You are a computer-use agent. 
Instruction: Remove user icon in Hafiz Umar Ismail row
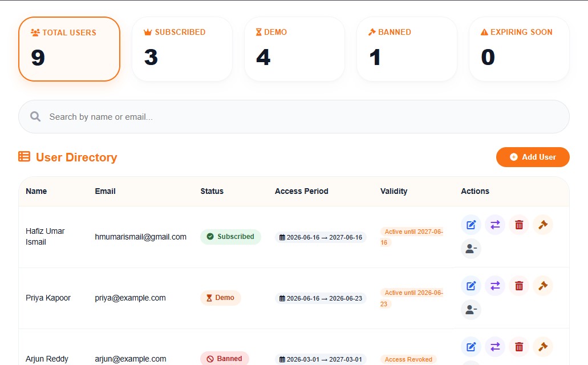(471, 249)
